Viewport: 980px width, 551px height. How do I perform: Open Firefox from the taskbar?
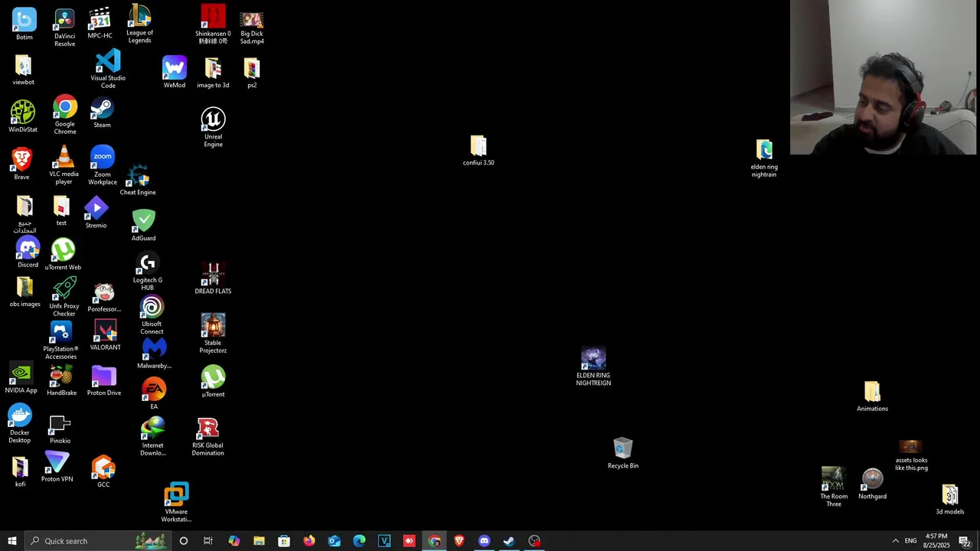click(x=309, y=541)
